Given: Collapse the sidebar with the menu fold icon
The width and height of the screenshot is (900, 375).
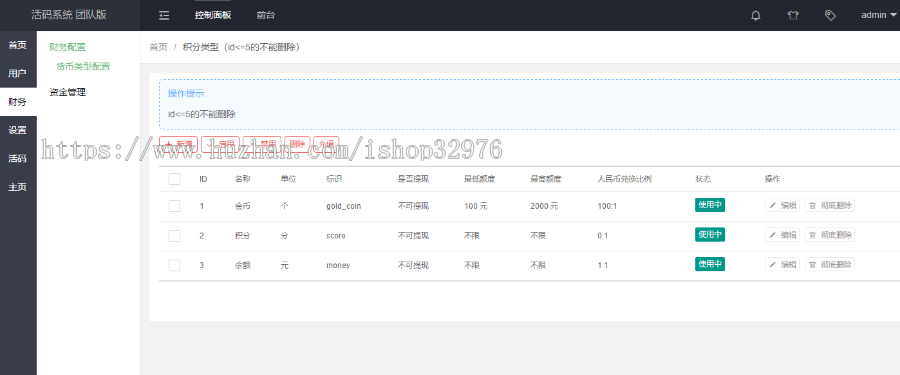Looking at the screenshot, I should [x=164, y=16].
